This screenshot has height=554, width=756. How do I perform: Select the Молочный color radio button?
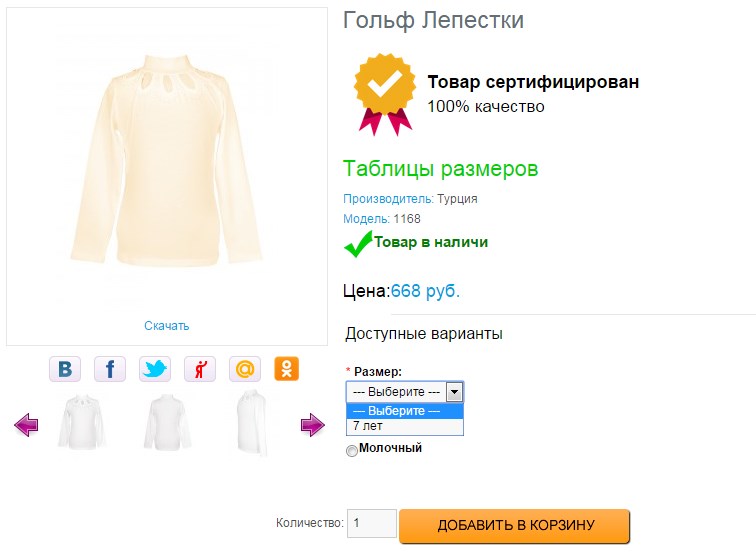352,451
